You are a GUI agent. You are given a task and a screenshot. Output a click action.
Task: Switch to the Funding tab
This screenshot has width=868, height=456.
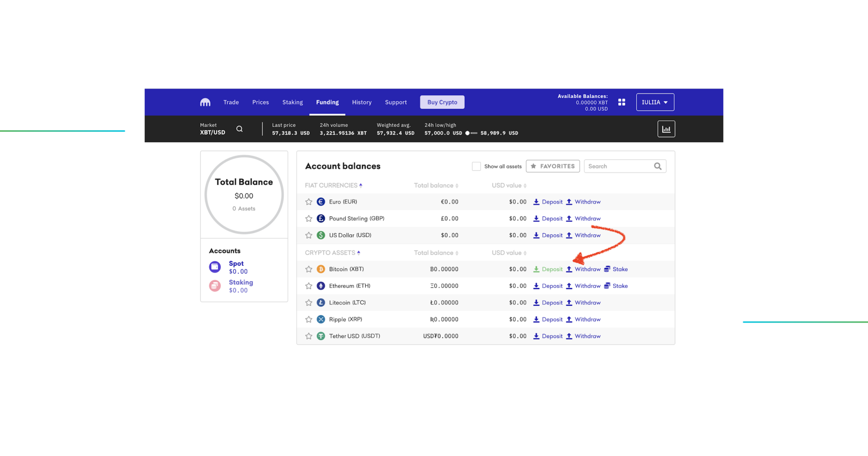(x=327, y=102)
